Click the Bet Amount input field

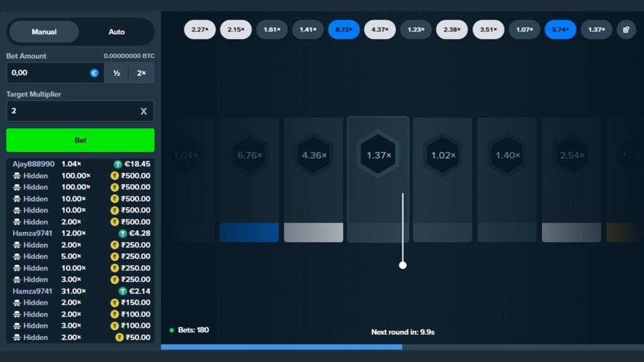[47, 73]
